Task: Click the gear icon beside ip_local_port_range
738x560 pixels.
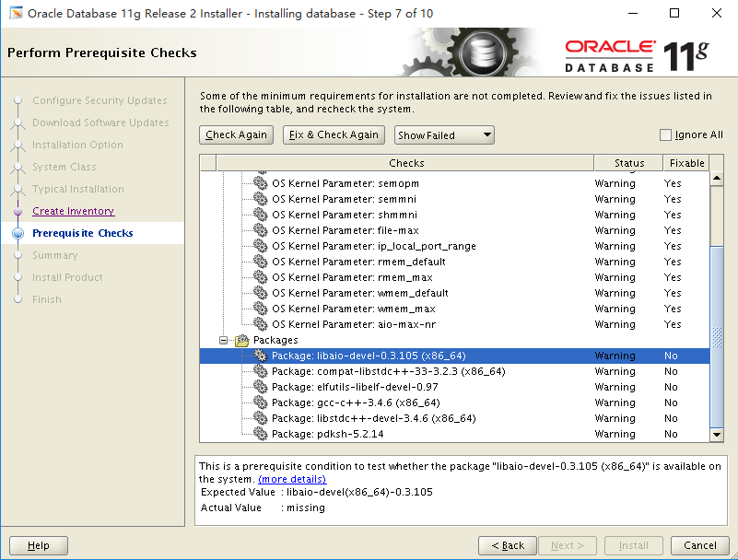Action: (260, 245)
